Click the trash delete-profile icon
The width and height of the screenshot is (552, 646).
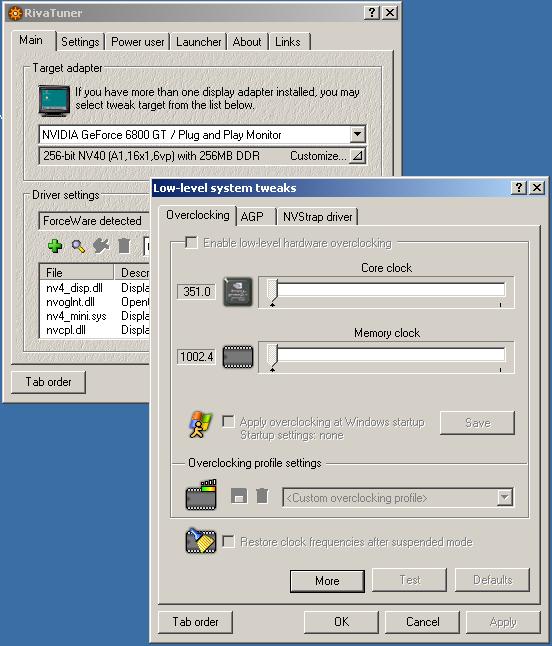point(262,496)
